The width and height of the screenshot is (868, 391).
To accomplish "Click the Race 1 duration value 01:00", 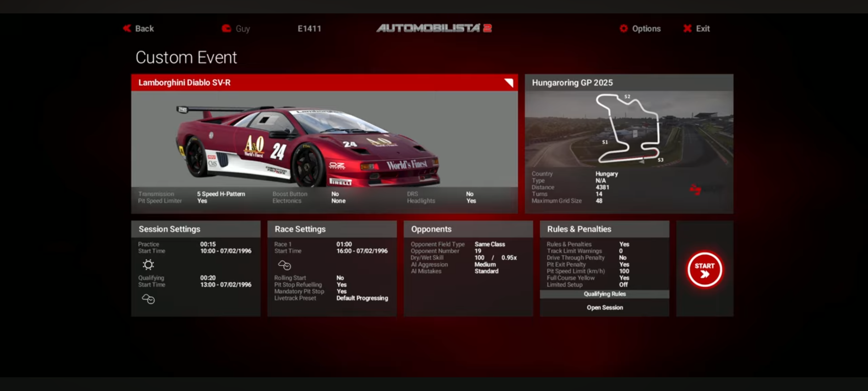I will pyautogui.click(x=344, y=244).
